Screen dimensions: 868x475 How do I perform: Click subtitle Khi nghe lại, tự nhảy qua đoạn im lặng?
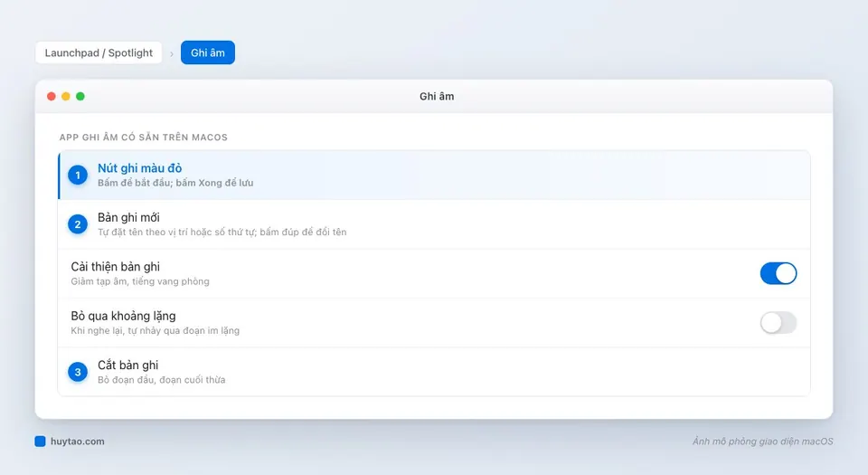(x=155, y=330)
